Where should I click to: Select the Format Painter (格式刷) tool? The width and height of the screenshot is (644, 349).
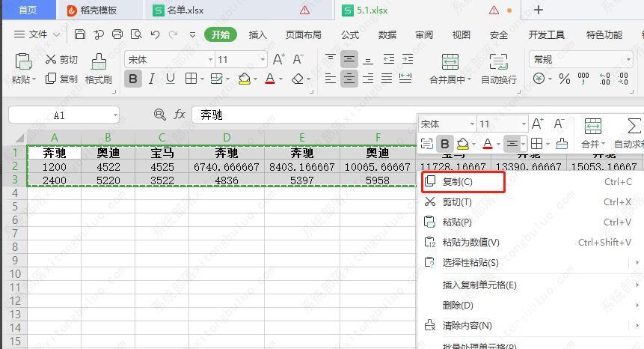[x=99, y=69]
